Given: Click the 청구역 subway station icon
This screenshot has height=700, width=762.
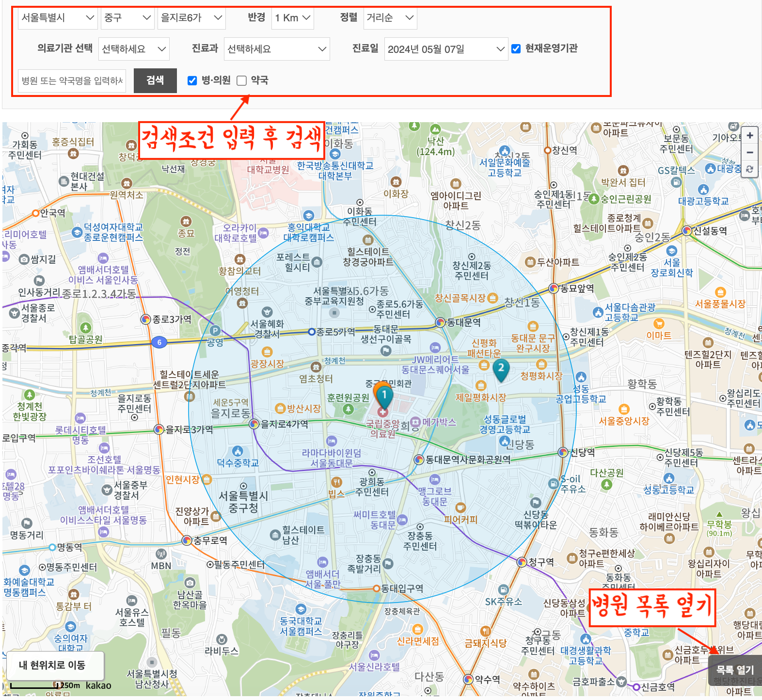Looking at the screenshot, I should coord(522,562).
